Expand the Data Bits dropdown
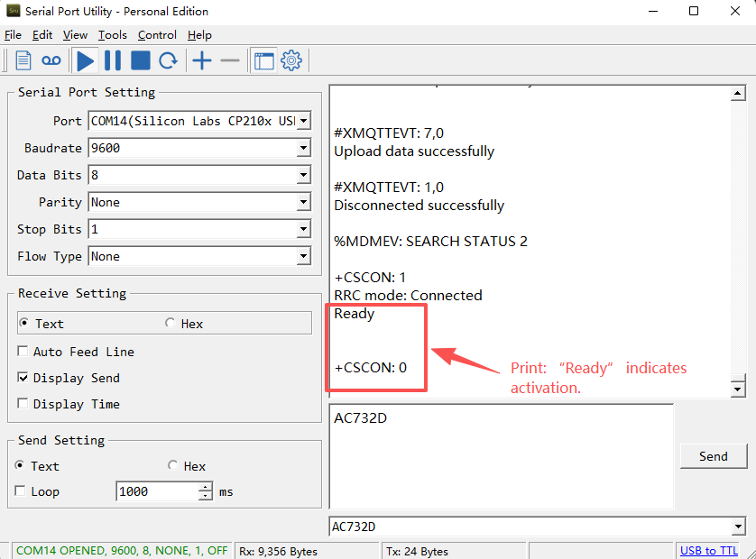 pos(304,175)
